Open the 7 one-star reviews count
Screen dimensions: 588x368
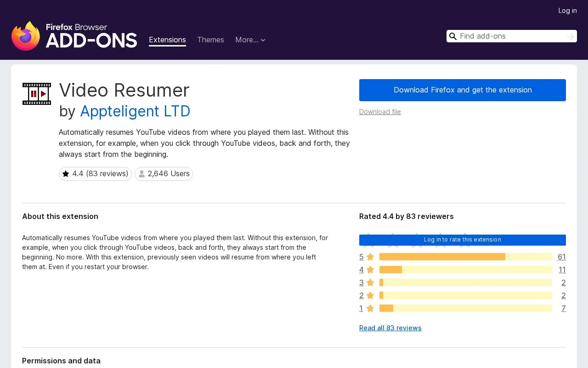click(564, 308)
